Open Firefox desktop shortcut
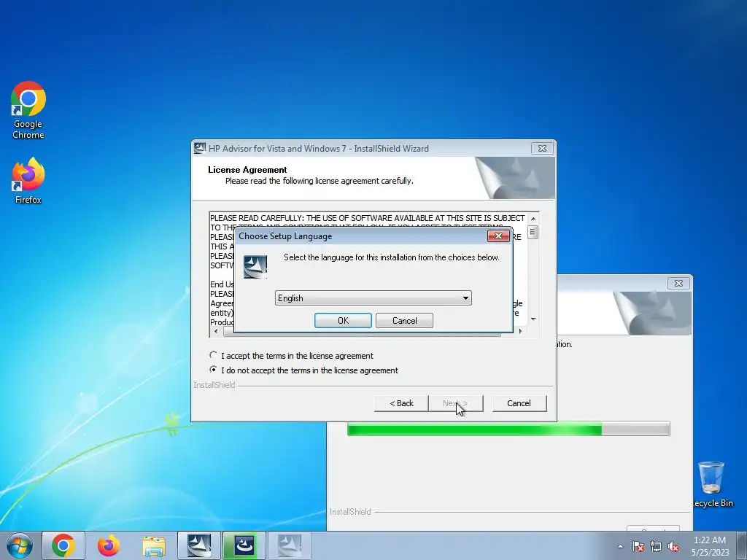 (x=28, y=181)
